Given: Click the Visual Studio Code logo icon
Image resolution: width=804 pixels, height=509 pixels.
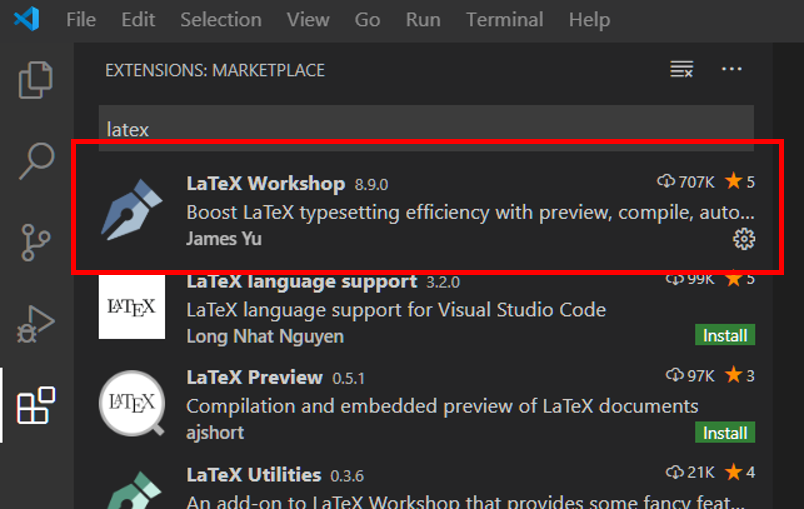Looking at the screenshot, I should pyautogui.click(x=27, y=19).
